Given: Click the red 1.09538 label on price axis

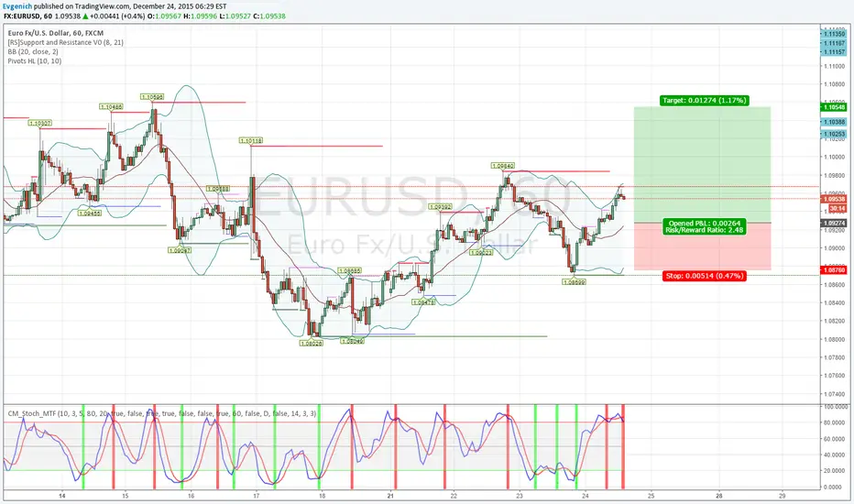Looking at the screenshot, I should point(834,199).
